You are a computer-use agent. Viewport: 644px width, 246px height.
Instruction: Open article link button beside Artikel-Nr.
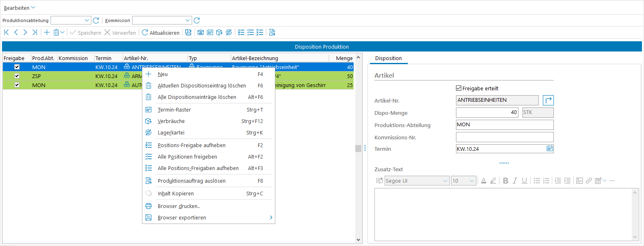(548, 100)
